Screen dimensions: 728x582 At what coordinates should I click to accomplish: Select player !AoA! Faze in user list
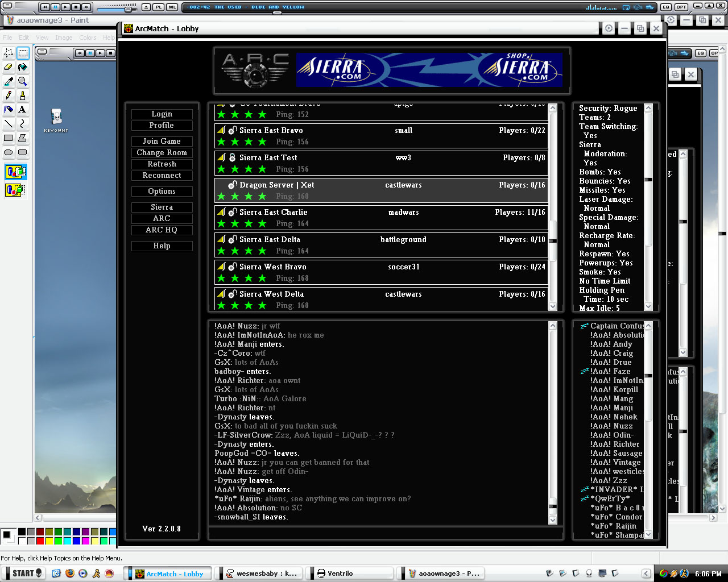click(x=610, y=372)
